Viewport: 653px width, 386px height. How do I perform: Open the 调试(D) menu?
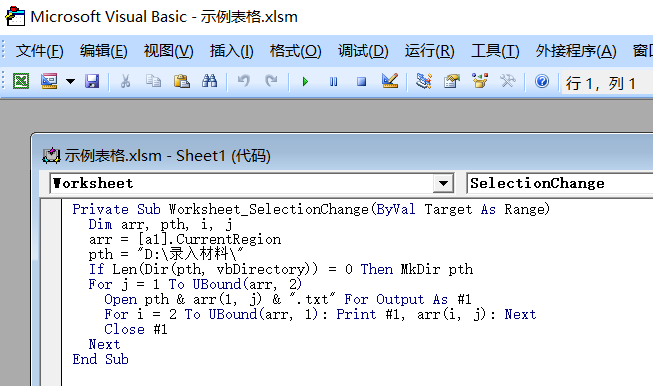click(363, 51)
